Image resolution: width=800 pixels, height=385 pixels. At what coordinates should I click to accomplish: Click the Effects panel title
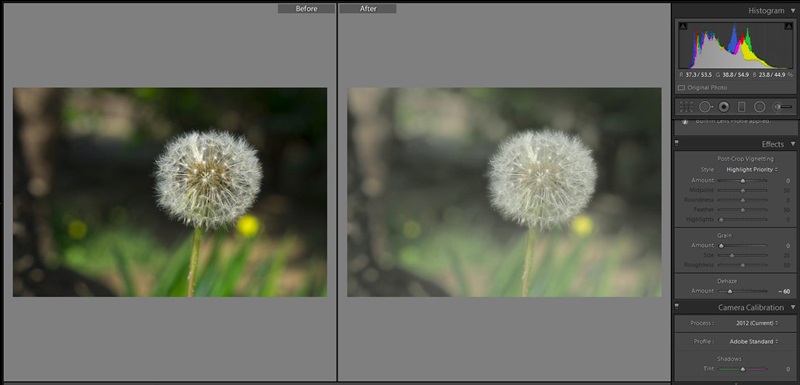772,144
